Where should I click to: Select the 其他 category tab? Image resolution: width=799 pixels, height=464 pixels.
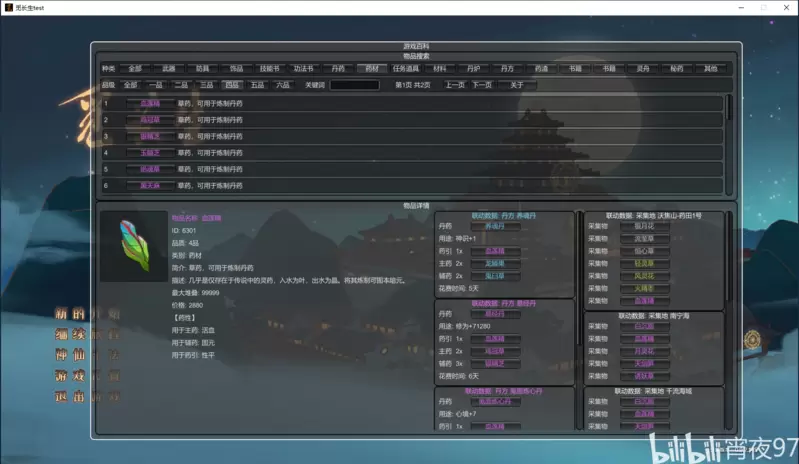(710, 68)
